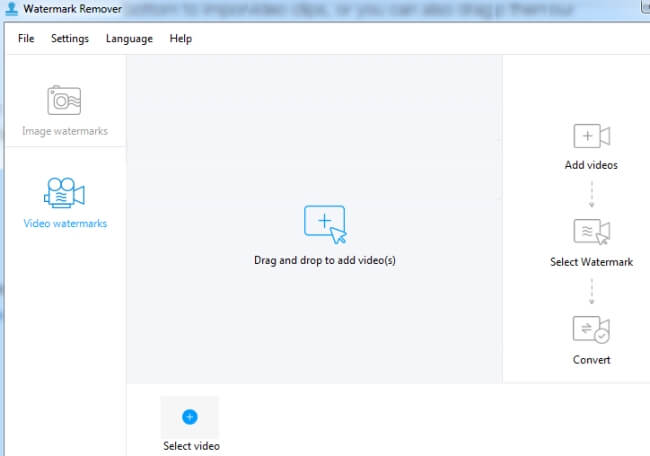This screenshot has height=456, width=650.
Task: Click the Select Watermark step icon
Action: click(x=592, y=231)
